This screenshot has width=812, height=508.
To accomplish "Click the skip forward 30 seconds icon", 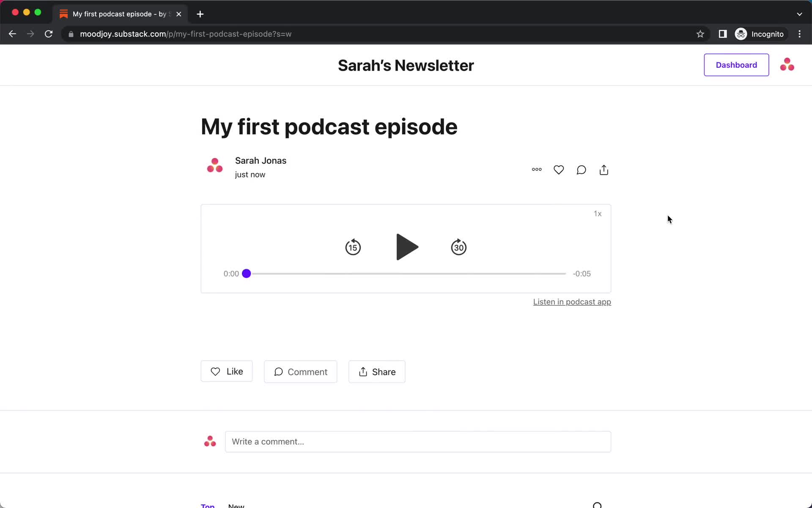I will click(459, 247).
